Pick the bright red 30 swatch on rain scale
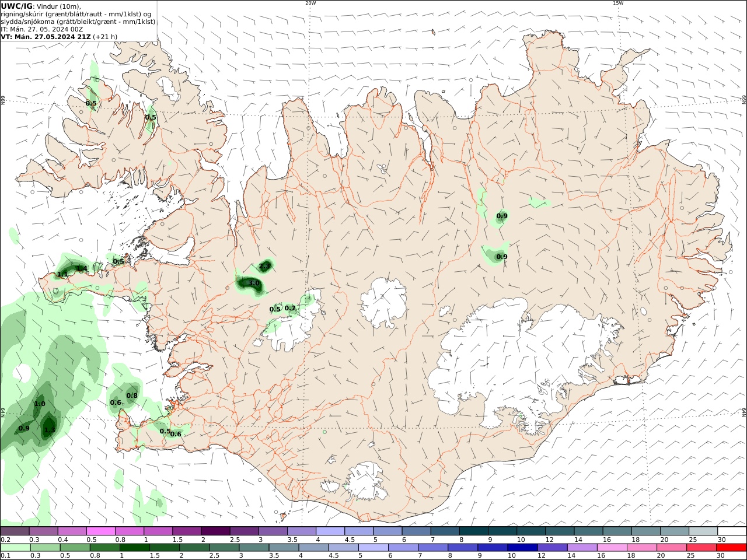Viewport: 747px width, 560px height. coord(731,548)
